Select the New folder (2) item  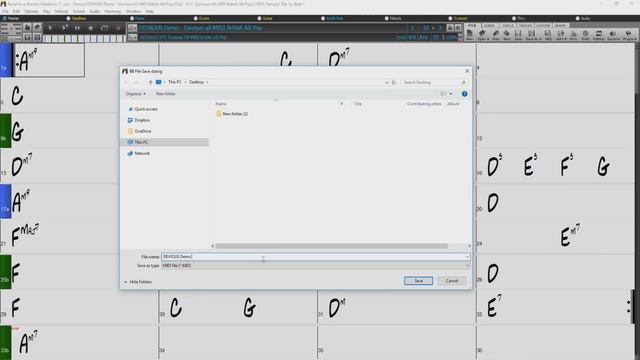pos(235,114)
